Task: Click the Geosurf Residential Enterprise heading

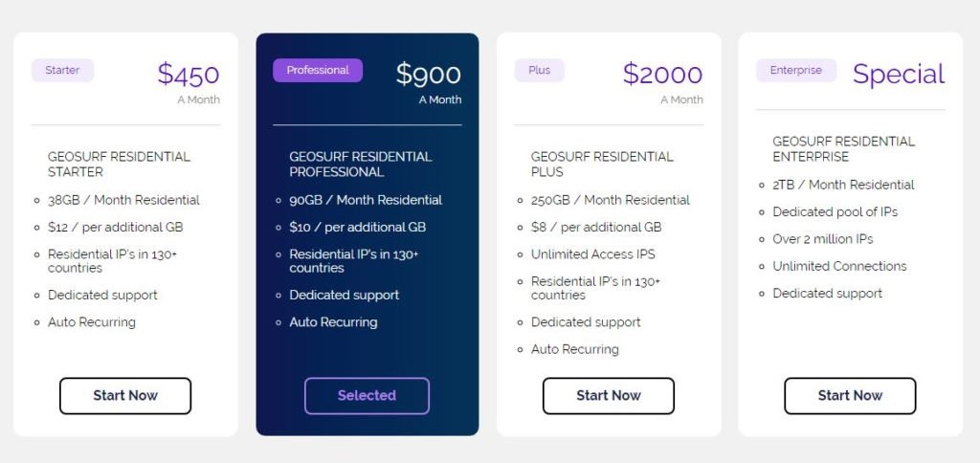Action: coord(844,148)
